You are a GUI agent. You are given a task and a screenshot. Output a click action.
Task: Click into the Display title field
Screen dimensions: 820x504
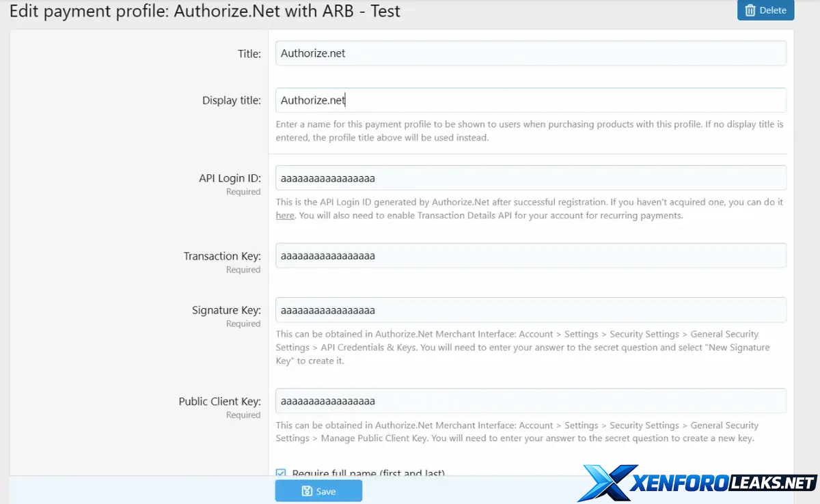pos(530,100)
